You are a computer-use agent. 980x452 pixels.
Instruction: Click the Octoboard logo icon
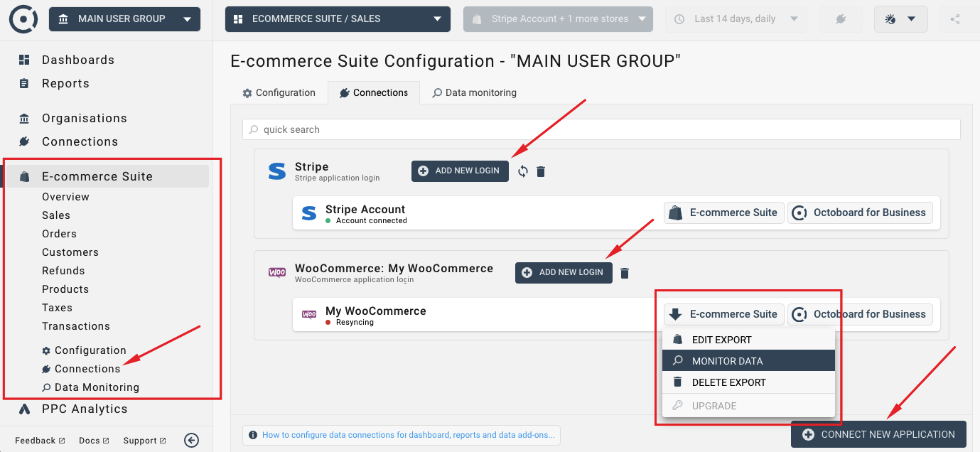(x=23, y=19)
